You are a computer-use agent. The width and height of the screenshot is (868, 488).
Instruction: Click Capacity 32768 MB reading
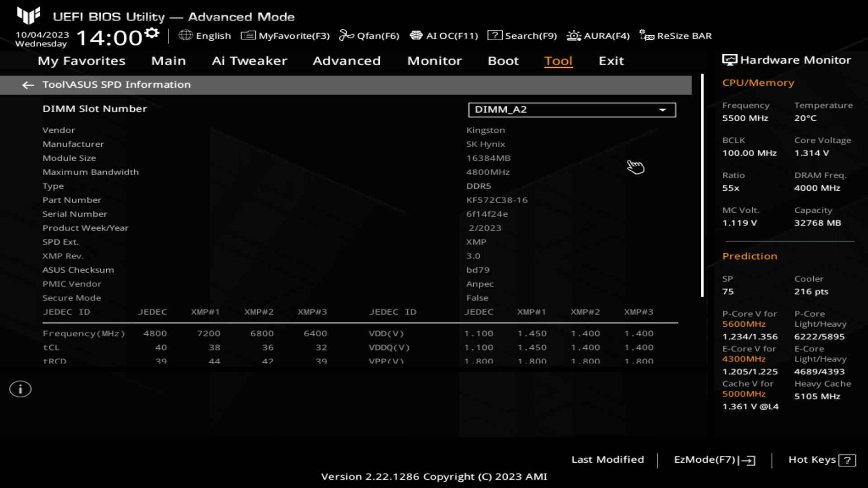click(817, 223)
